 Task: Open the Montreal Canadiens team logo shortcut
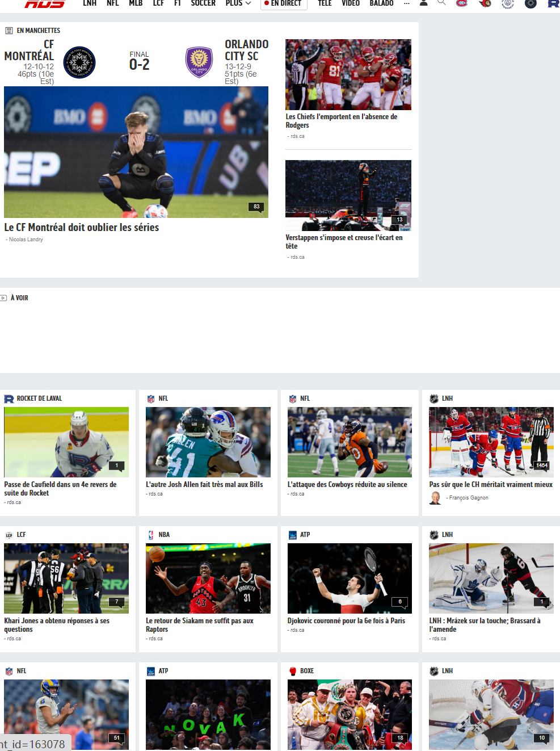(462, 3)
